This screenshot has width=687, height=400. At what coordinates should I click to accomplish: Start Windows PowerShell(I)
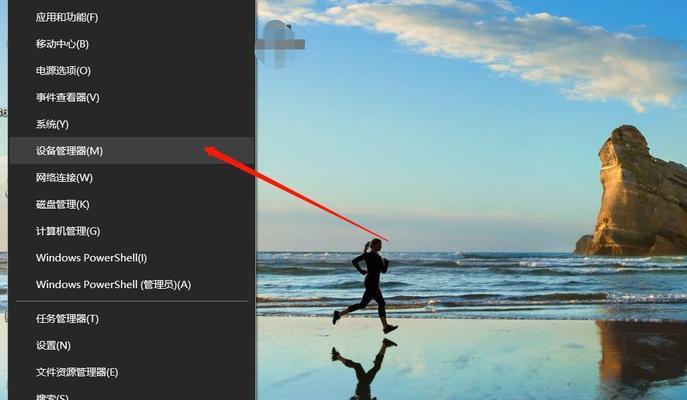click(x=131, y=258)
